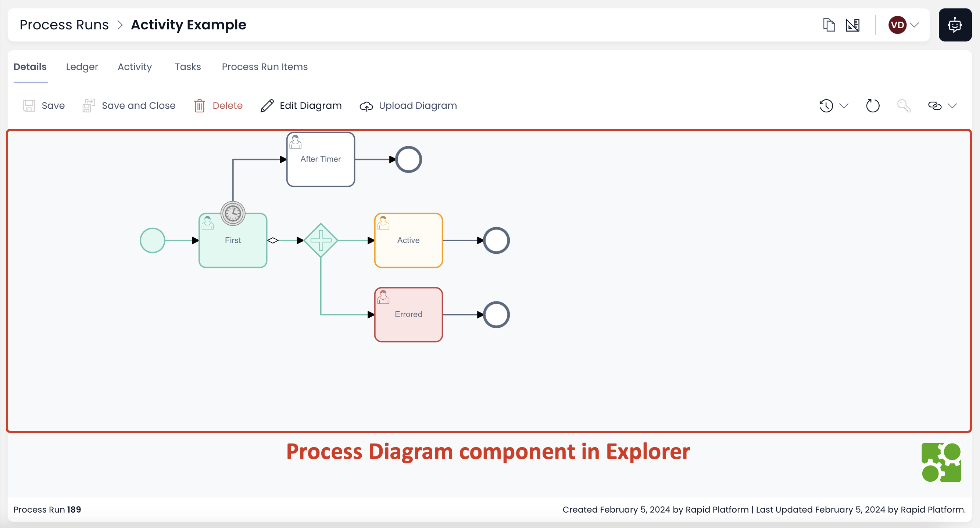Switch to the Tasks tab
980x528 pixels.
[187, 66]
